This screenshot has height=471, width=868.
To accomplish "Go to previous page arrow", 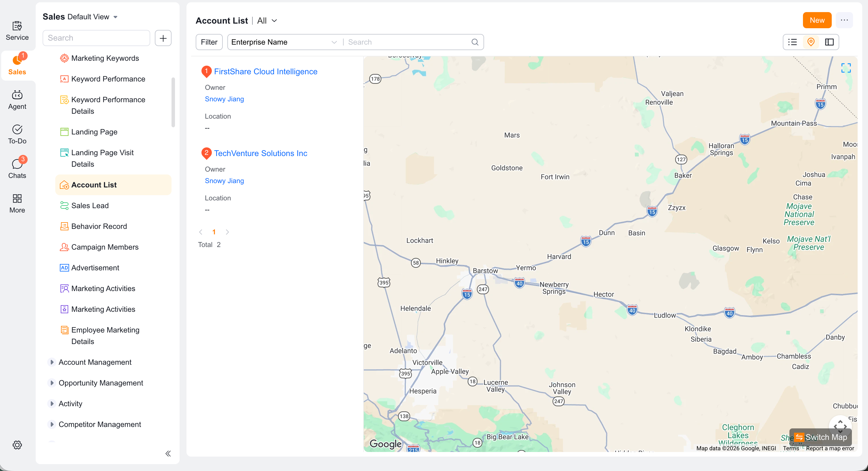I will click(201, 232).
